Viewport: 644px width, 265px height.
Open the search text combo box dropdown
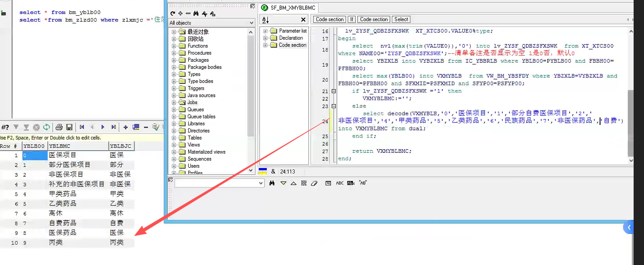[260, 183]
